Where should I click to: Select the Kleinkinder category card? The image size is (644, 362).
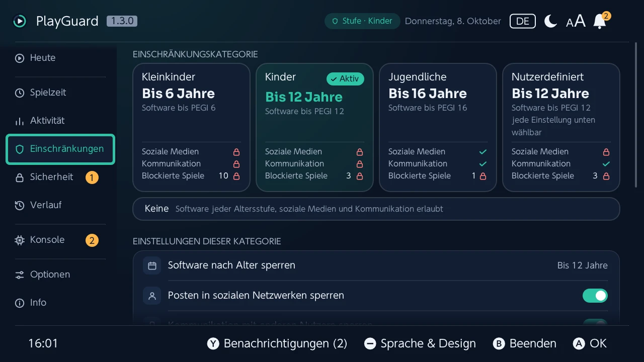pyautogui.click(x=192, y=127)
